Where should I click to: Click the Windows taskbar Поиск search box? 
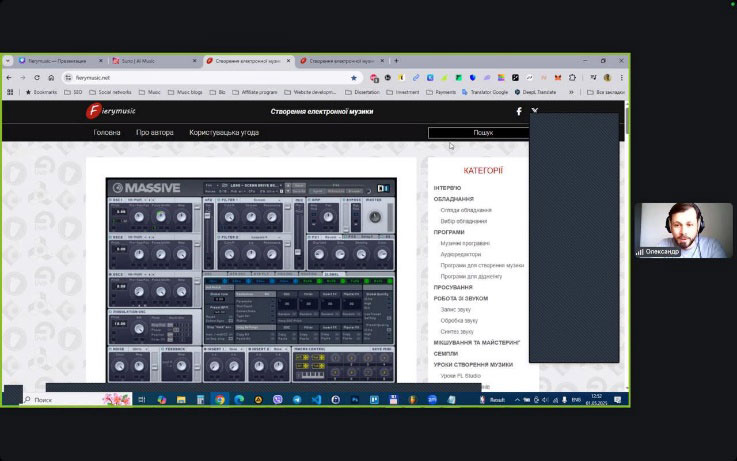(78, 400)
